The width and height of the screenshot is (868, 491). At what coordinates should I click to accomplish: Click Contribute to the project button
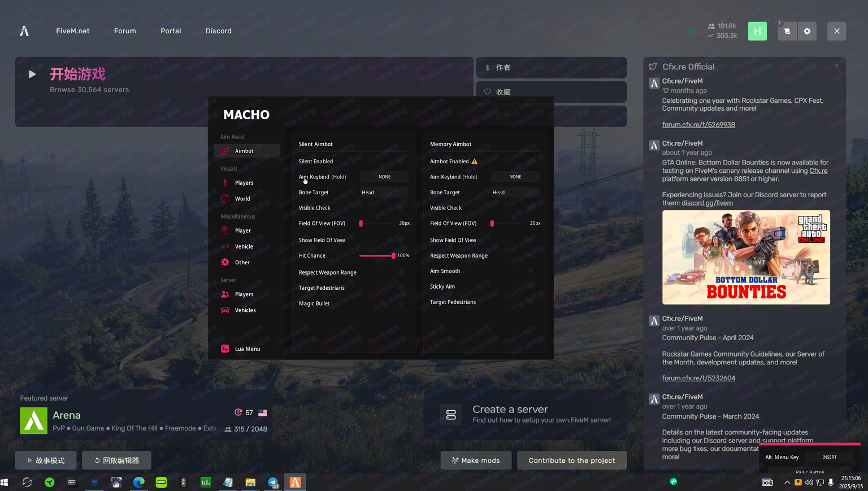tap(571, 460)
